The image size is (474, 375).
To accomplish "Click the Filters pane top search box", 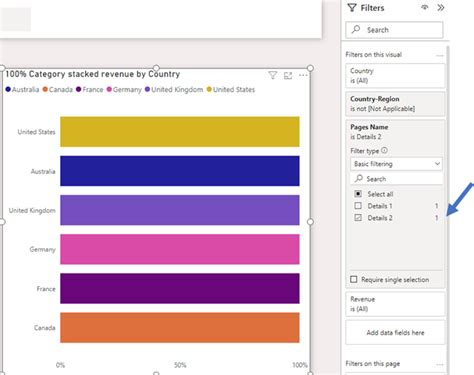I will coord(394,30).
